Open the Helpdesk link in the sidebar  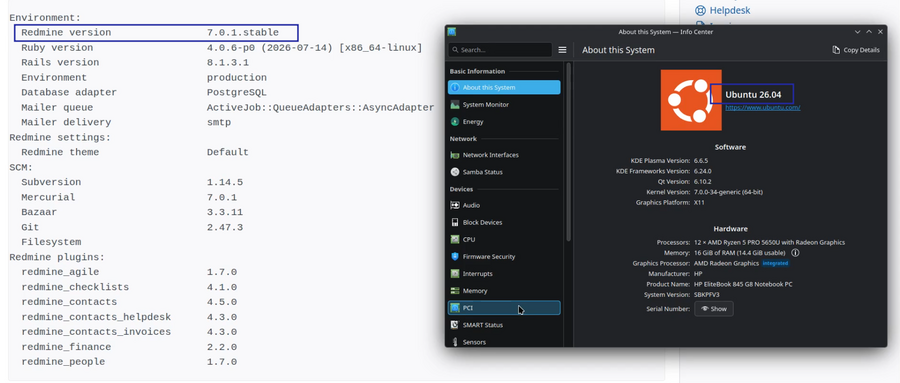pos(723,10)
